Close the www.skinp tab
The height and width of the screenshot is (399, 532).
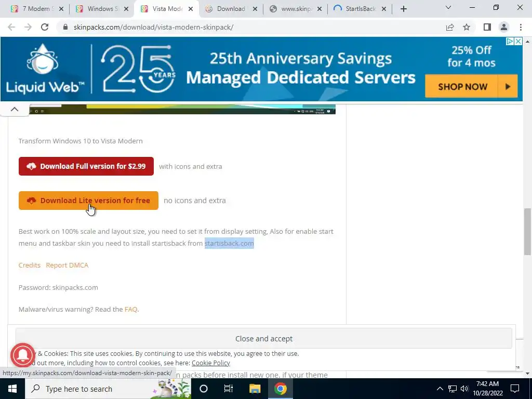[320, 9]
